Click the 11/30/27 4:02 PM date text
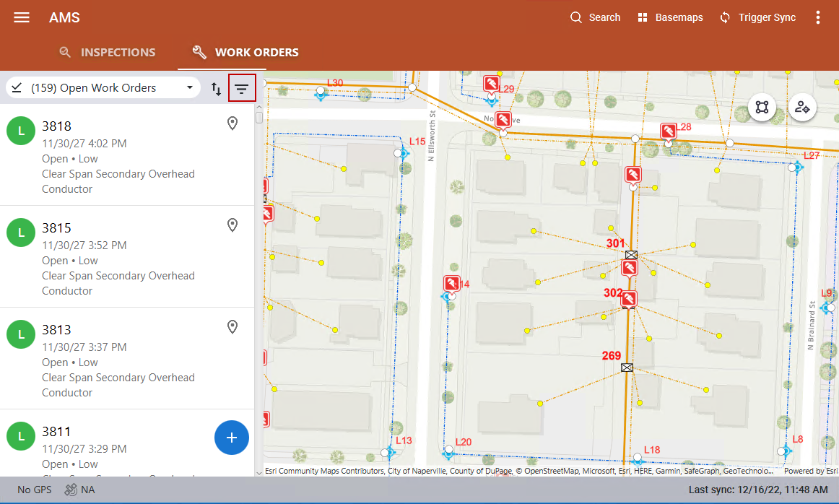The height and width of the screenshot is (504, 839). pos(84,144)
